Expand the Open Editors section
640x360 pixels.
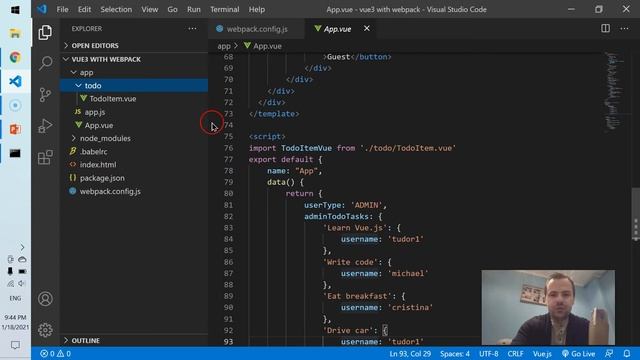[x=134, y=45]
